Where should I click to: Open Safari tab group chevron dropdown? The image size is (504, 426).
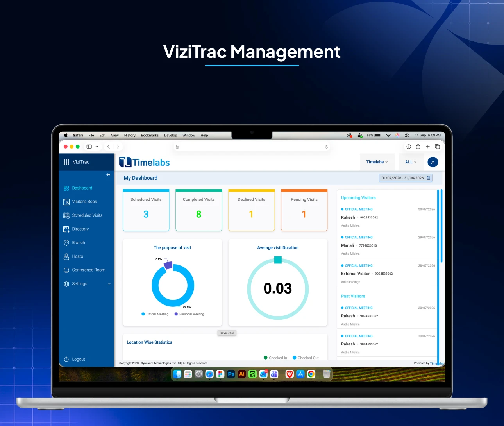pos(97,147)
